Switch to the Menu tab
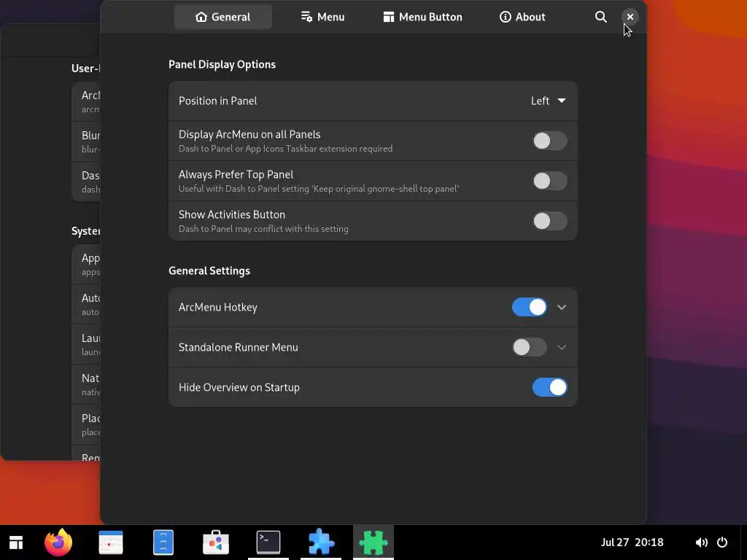Screen dimensions: 747x560 (x=322, y=17)
